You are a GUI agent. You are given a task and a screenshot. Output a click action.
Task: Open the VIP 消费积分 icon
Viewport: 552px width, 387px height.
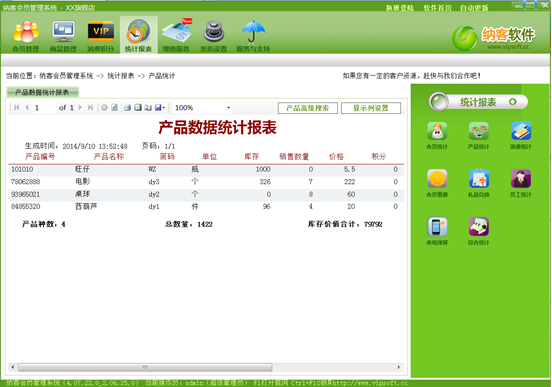pos(101,36)
